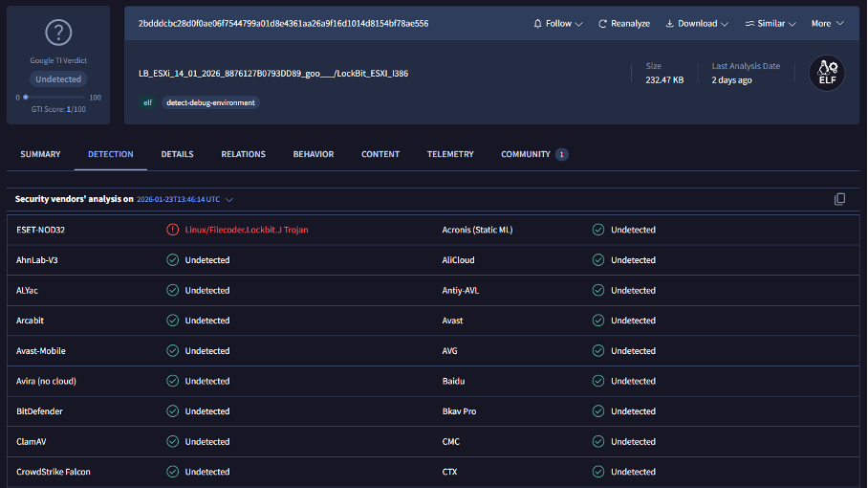
Task: Click the Follow bell icon
Action: [537, 24]
